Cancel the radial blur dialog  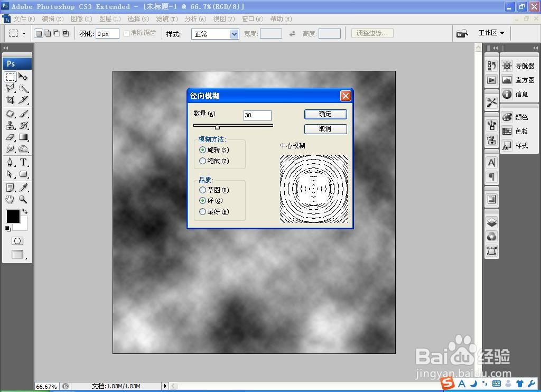(325, 129)
